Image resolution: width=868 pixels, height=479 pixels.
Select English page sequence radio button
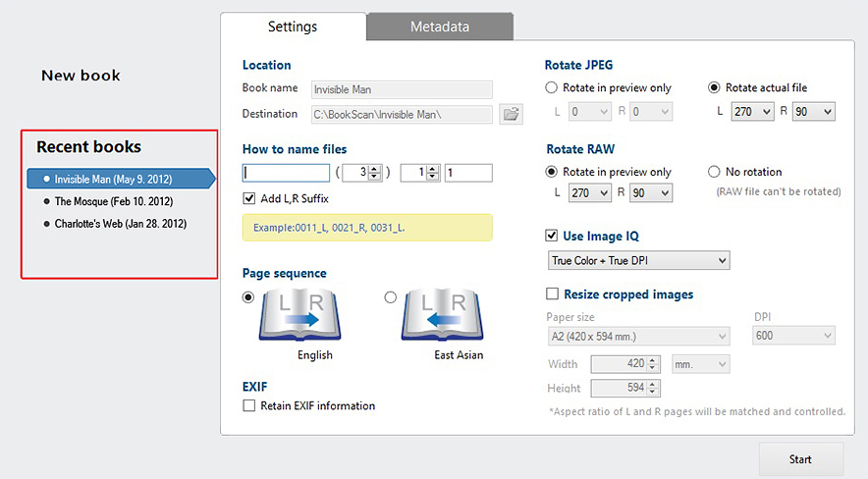(x=248, y=297)
